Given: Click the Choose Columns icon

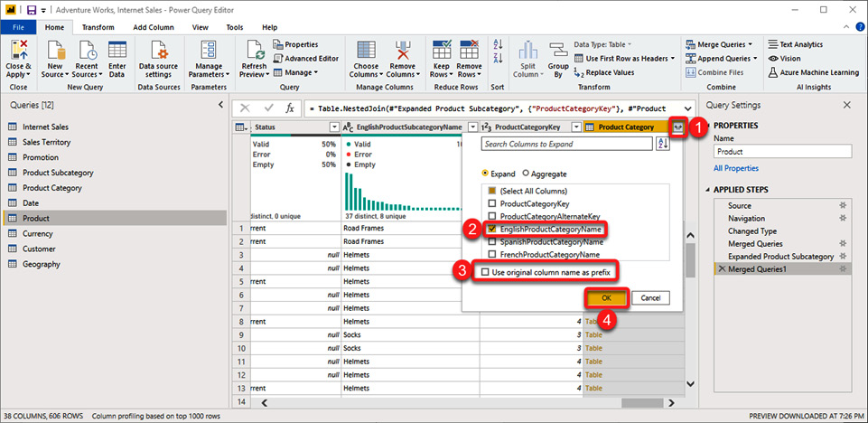Looking at the screenshot, I should (366, 51).
